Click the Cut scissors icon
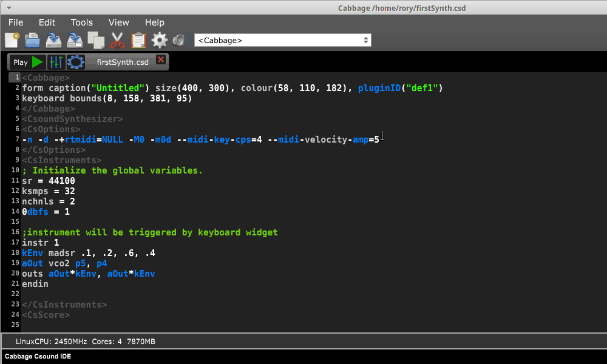This screenshot has width=607, height=364. coord(117,41)
